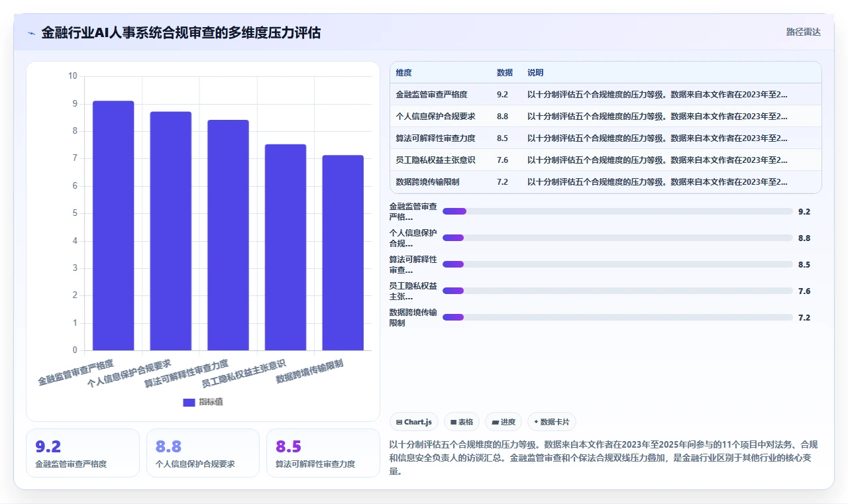The image size is (848, 504).
Task: Click the 8.8 value in the table
Action: tap(502, 117)
